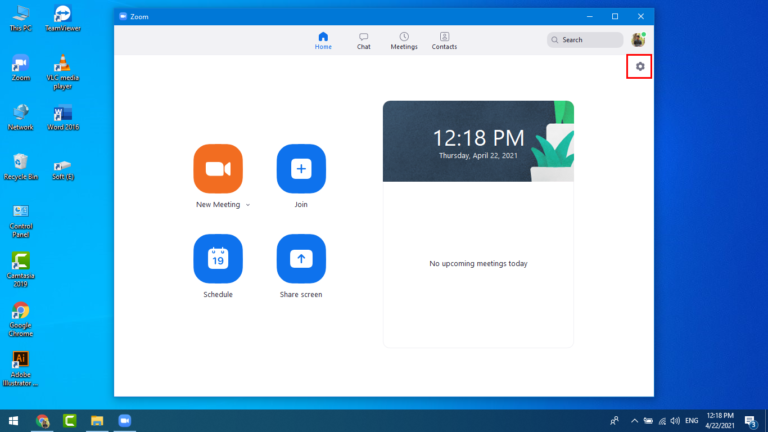The height and width of the screenshot is (432, 768).
Task: Open Chrome from the taskbar
Action: (42, 421)
